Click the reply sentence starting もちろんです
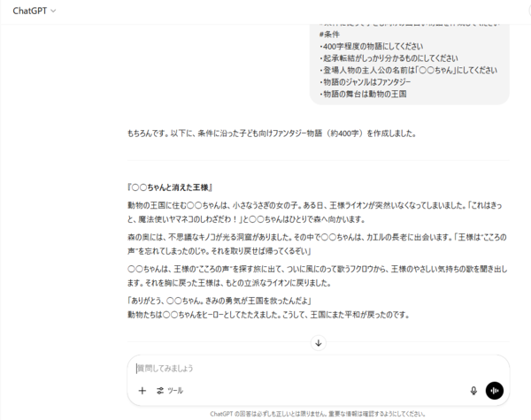The height and width of the screenshot is (420, 531). tap(272, 134)
